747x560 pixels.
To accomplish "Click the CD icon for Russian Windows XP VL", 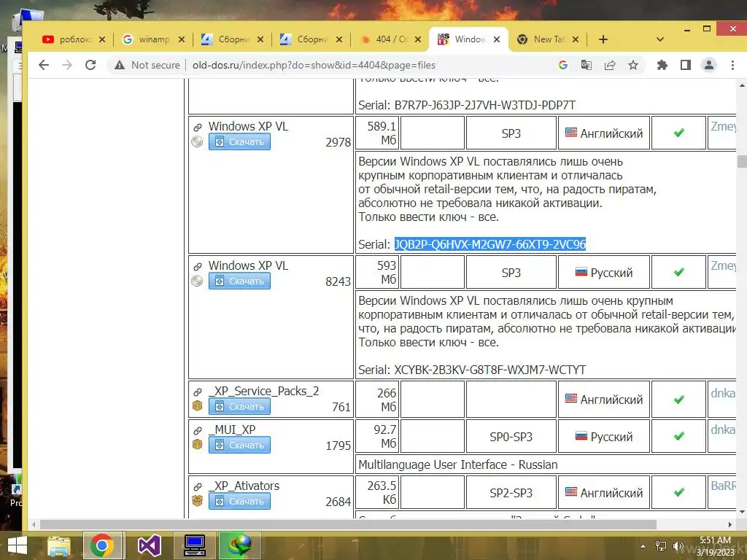I will [x=197, y=281].
